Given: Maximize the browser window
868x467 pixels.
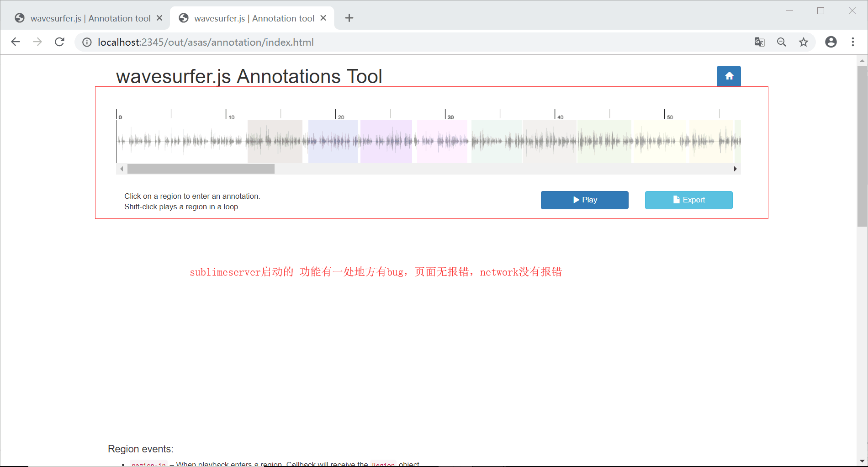Looking at the screenshot, I should [x=820, y=11].
